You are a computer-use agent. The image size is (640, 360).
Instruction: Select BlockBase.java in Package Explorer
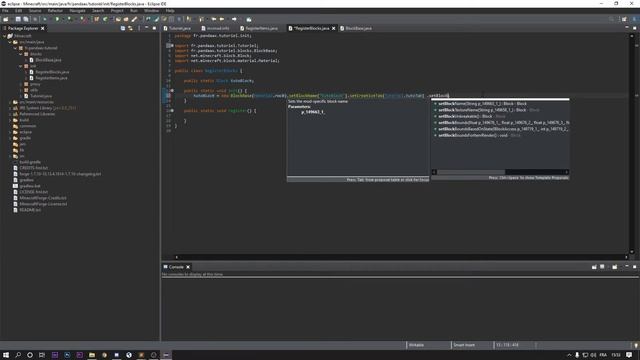tap(48, 60)
